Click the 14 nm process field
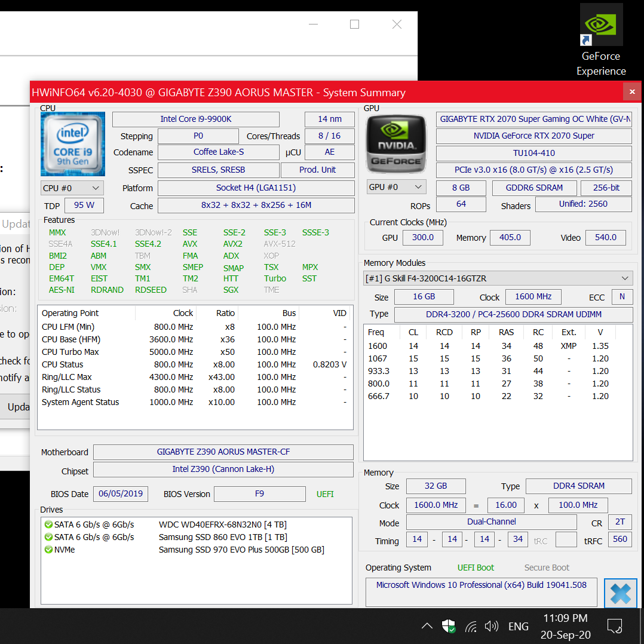The image size is (644, 644). coord(329,119)
